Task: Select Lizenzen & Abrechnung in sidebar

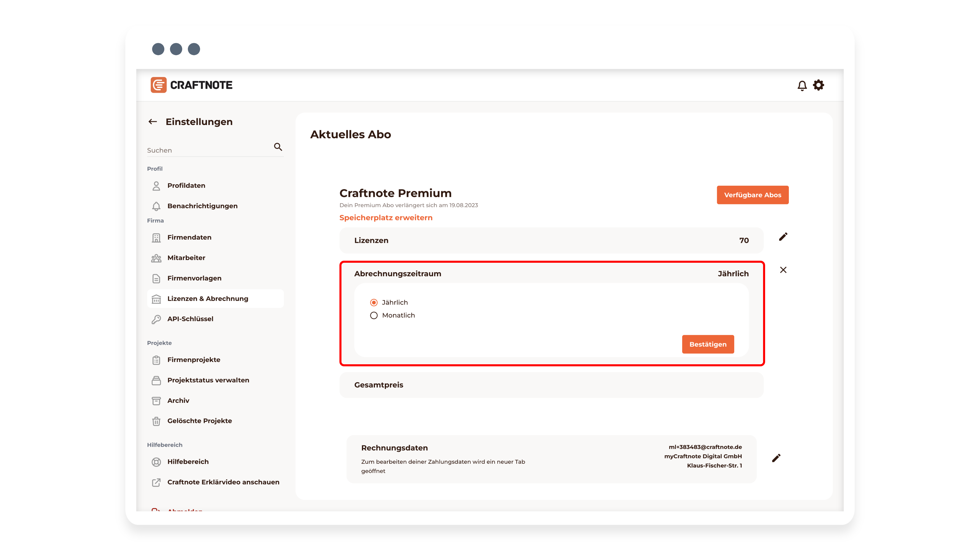Action: point(215,299)
